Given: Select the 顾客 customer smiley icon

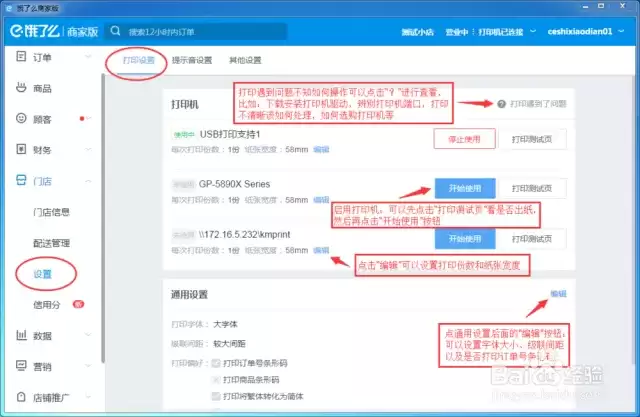Looking at the screenshot, I should point(21,118).
